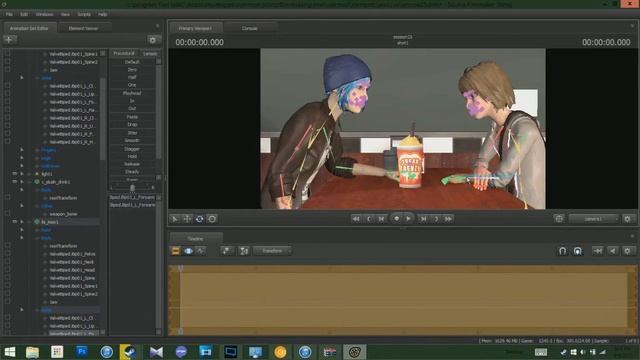
Task: Click the preset strength slider handle
Action: pos(132,188)
